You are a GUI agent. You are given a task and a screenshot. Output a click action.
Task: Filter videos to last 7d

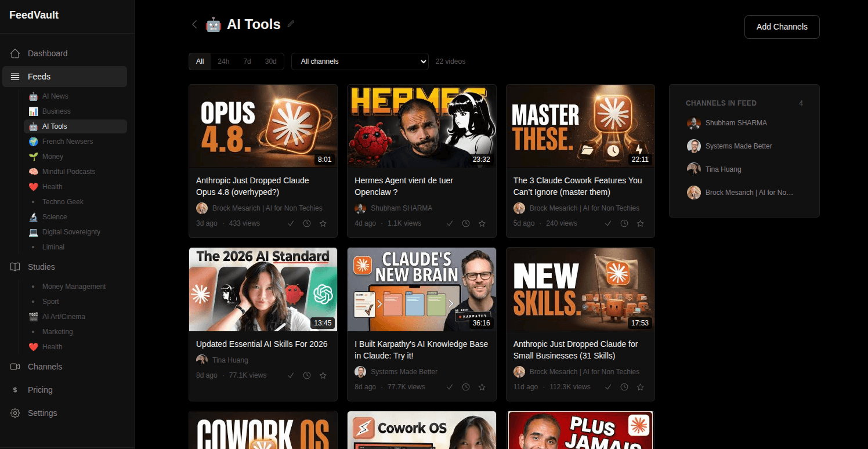pyautogui.click(x=247, y=61)
